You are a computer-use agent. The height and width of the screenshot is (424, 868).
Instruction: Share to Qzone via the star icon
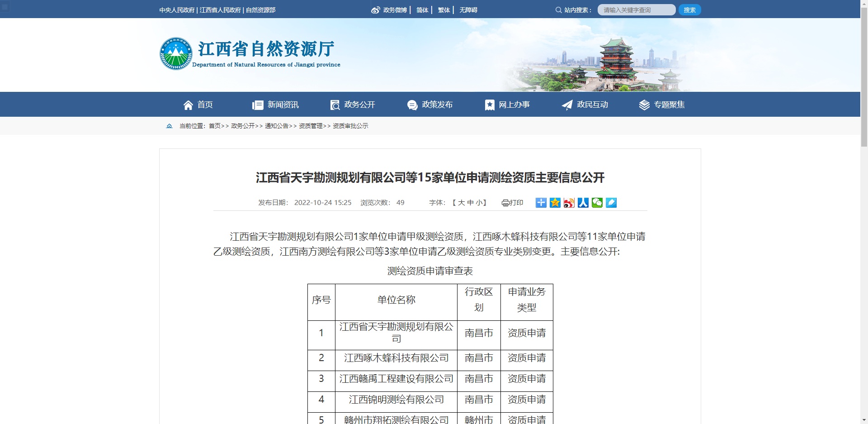[x=555, y=203]
